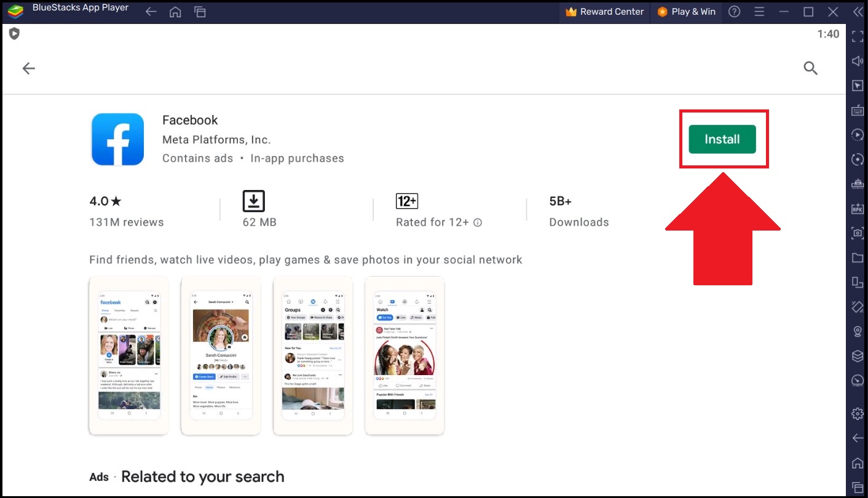Open the Play Store search magnifier
868x498 pixels.
(810, 68)
